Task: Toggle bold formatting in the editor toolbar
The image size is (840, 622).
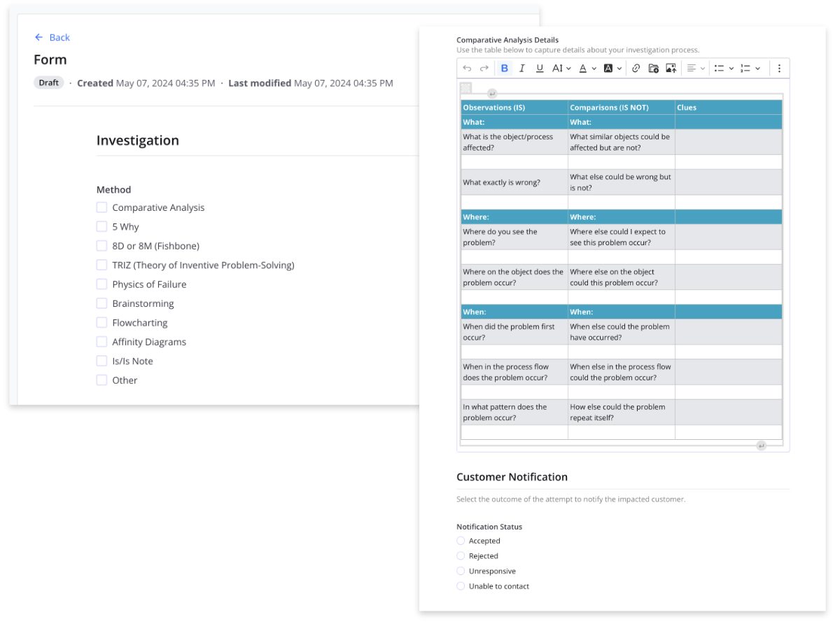Action: point(504,68)
